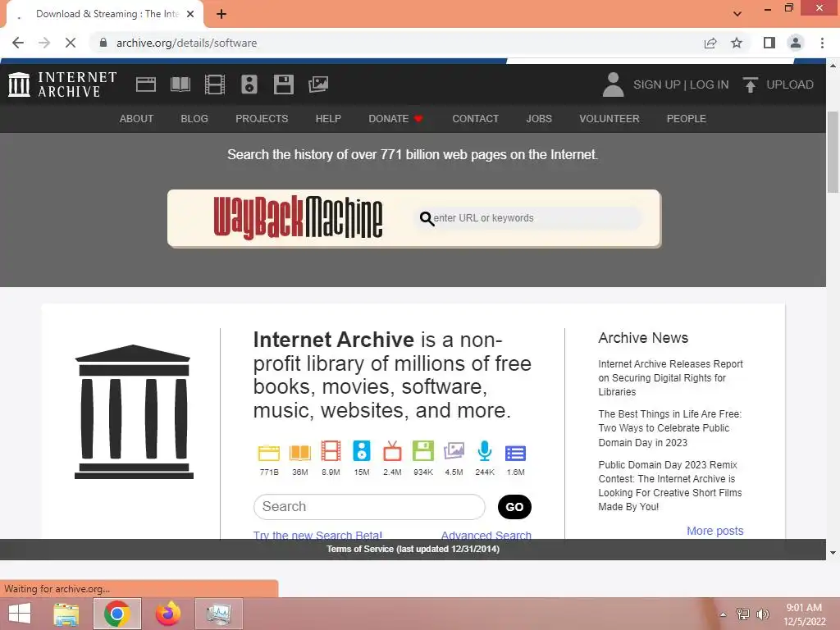Click the Internet Archive logo in header
The height and width of the screenshot is (630, 840).
pos(62,84)
